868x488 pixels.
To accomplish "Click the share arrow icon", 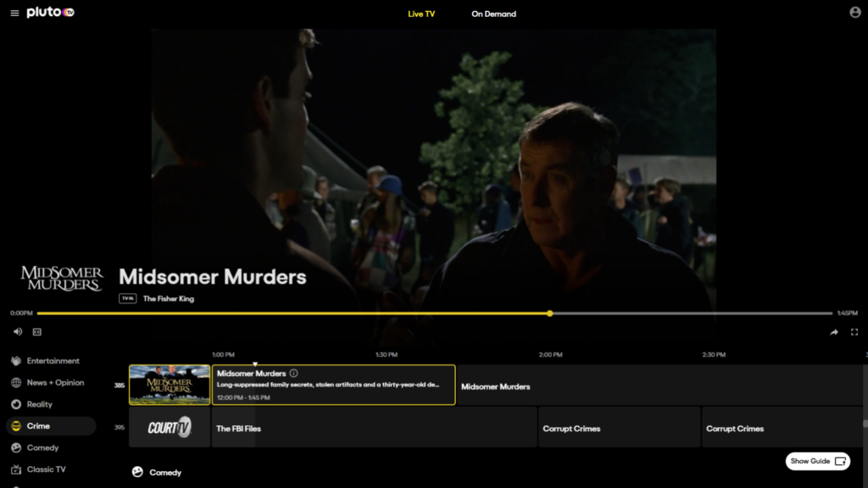I will tap(834, 332).
